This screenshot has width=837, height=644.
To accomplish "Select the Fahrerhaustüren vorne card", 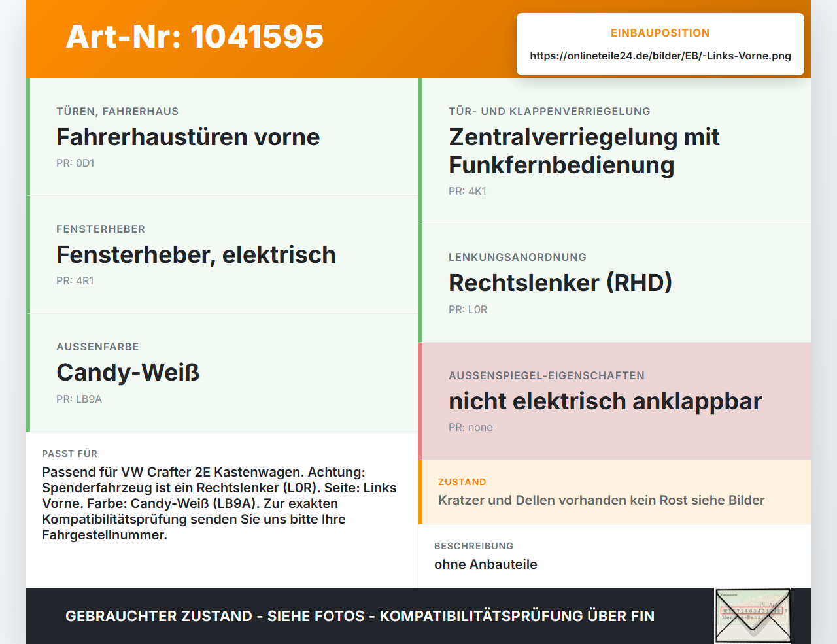I will (222, 137).
